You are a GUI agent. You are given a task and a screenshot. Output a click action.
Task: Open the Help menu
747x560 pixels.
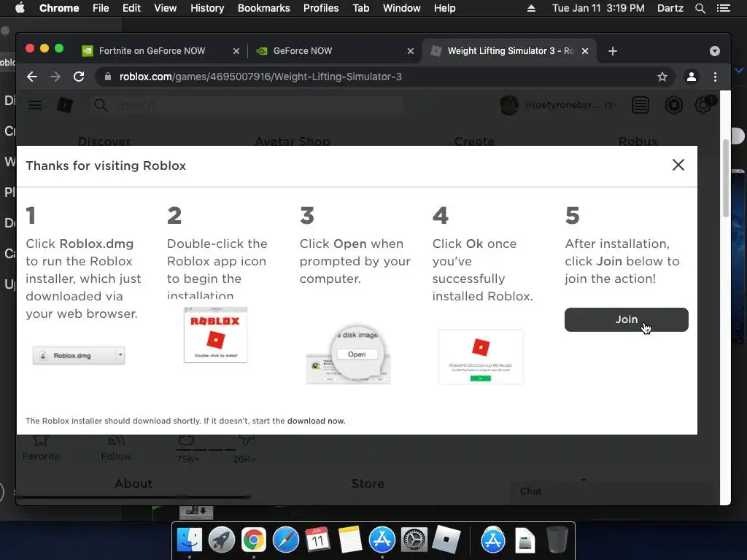tap(444, 8)
